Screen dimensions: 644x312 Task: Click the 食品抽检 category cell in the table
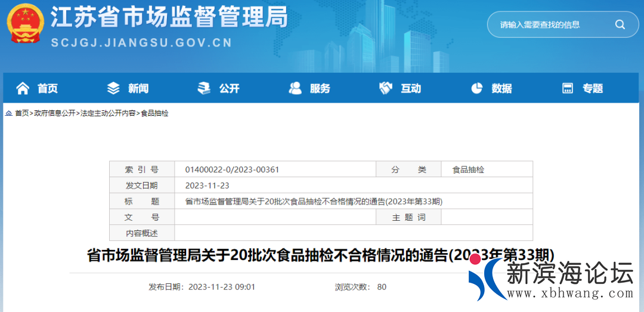coord(468,169)
